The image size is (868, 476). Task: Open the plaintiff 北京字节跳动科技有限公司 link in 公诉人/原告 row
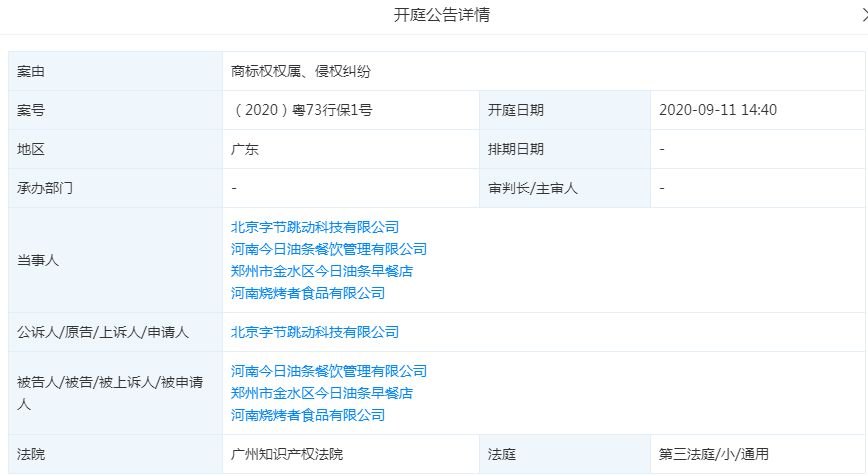click(x=314, y=332)
